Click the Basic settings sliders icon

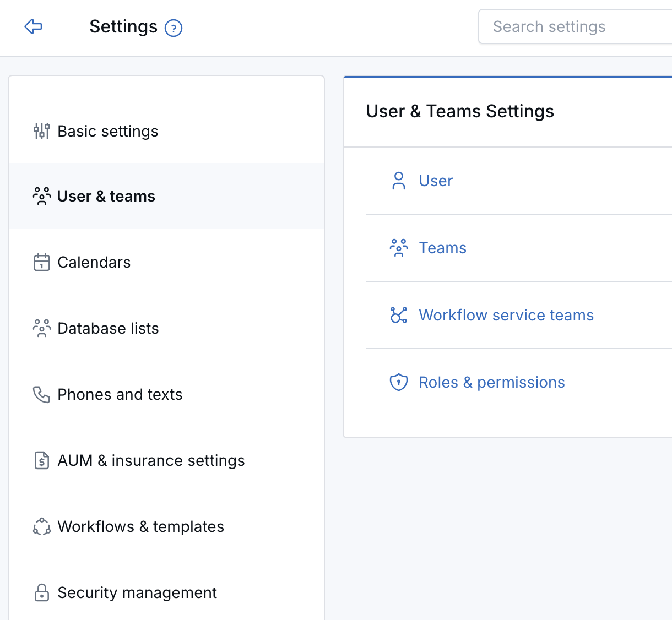point(42,131)
